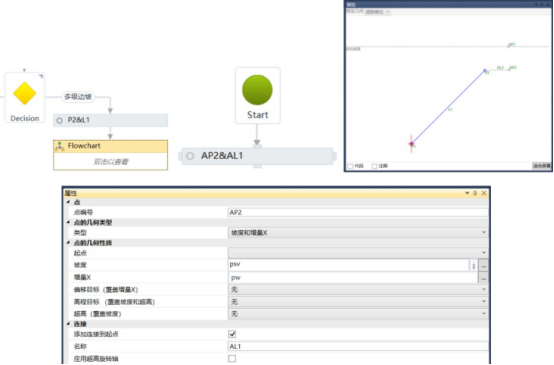This screenshot has height=365, width=554.
Task: Click the P2&L1 sequence block
Action: tap(111, 120)
